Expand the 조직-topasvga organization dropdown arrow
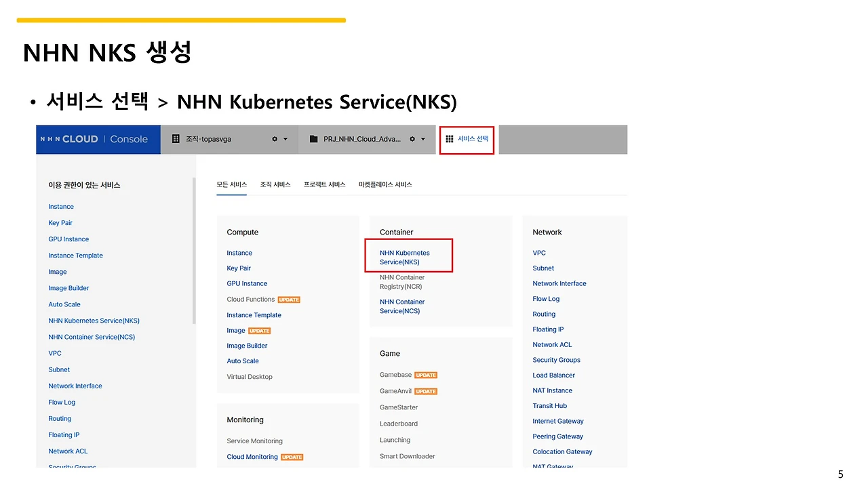 coord(285,140)
